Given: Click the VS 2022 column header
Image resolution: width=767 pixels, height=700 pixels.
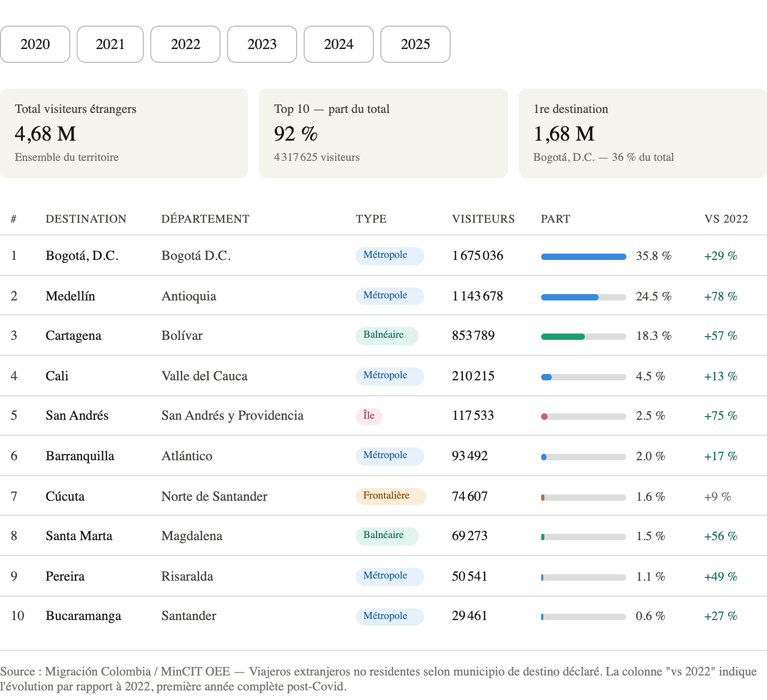Looking at the screenshot, I should [x=726, y=219].
